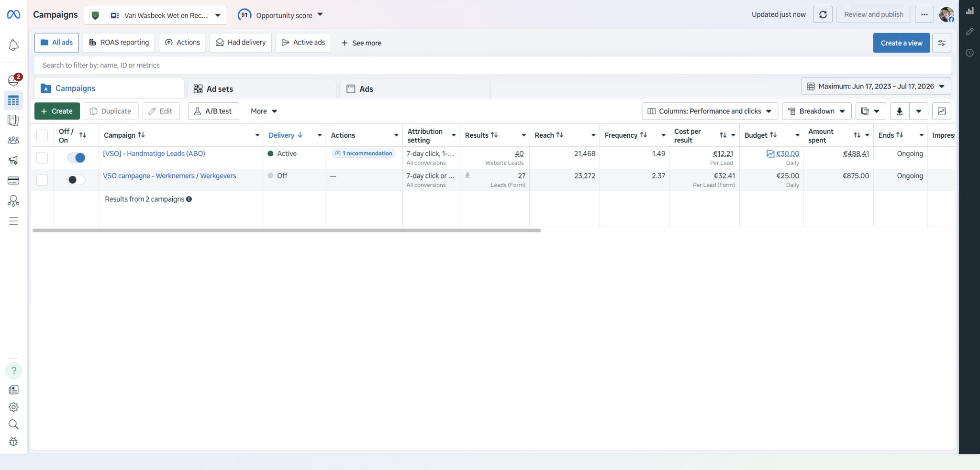Viewport: 980px width, 470px height.
Task: Click Review and publish
Action: pos(873,14)
